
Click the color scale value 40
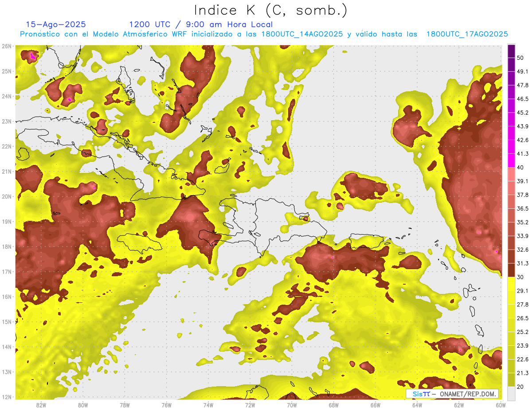tap(520, 167)
